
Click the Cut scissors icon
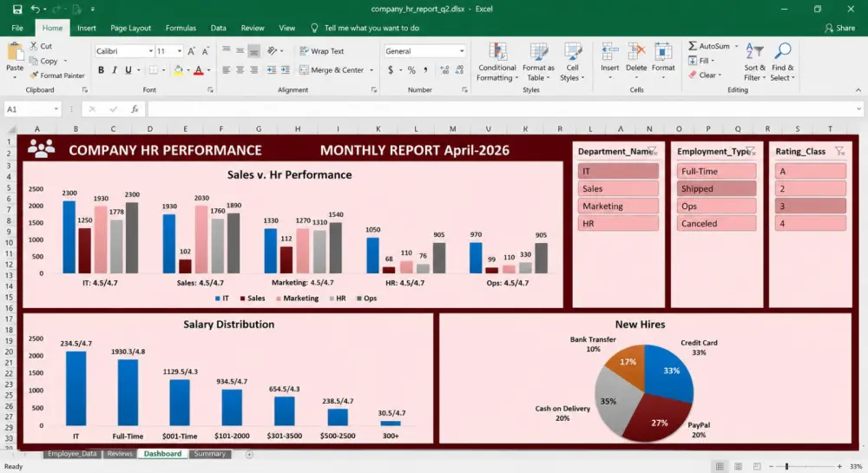(34, 46)
